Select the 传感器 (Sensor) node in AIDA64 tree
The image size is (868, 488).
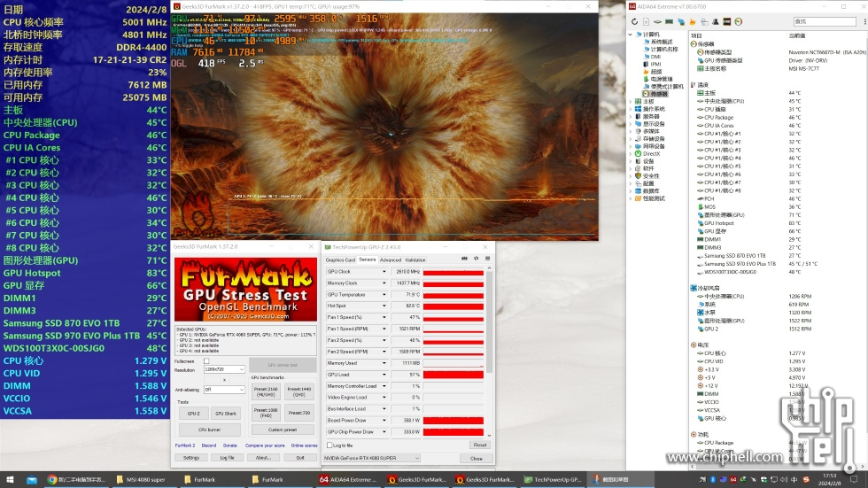click(655, 94)
